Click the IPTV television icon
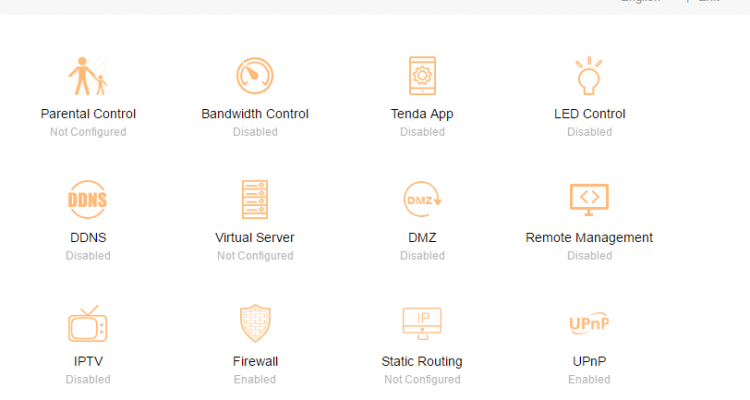This screenshot has width=750, height=400. [x=87, y=324]
